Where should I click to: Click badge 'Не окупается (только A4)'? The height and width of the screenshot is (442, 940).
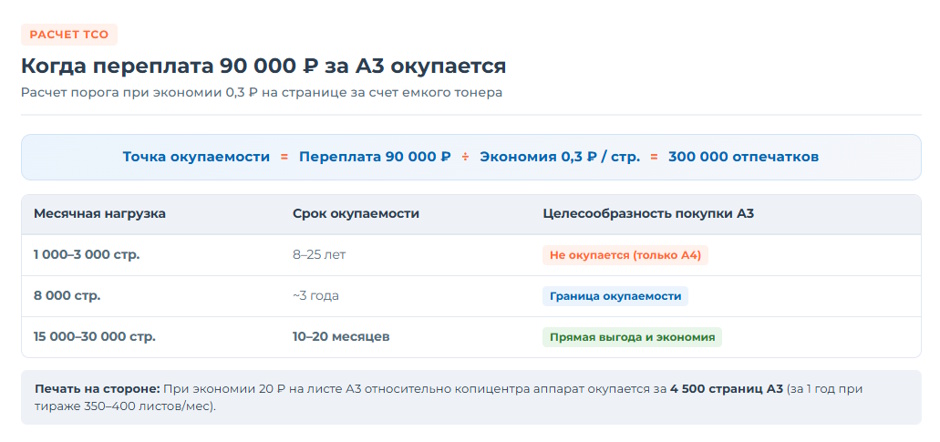625,255
